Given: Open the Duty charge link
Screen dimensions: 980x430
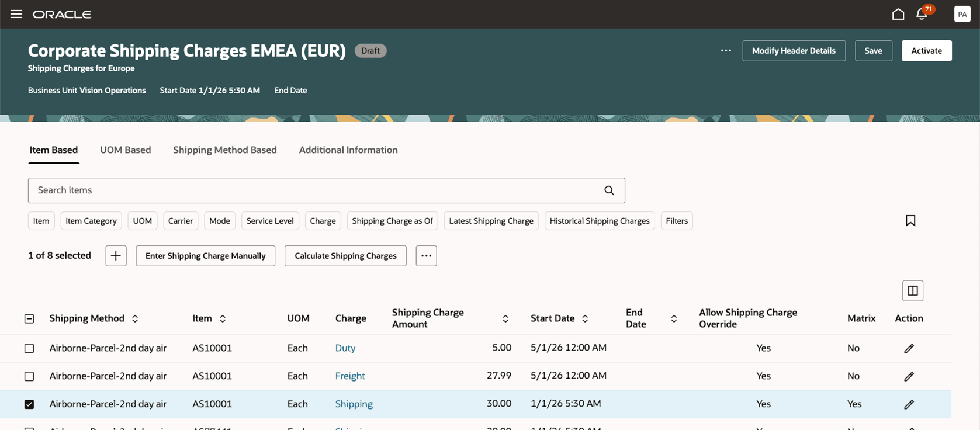Looking at the screenshot, I should [345, 348].
